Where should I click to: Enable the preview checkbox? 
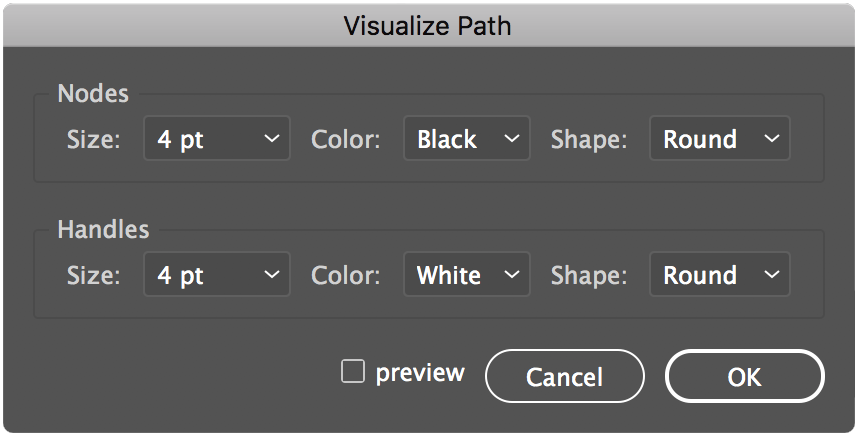pos(353,372)
